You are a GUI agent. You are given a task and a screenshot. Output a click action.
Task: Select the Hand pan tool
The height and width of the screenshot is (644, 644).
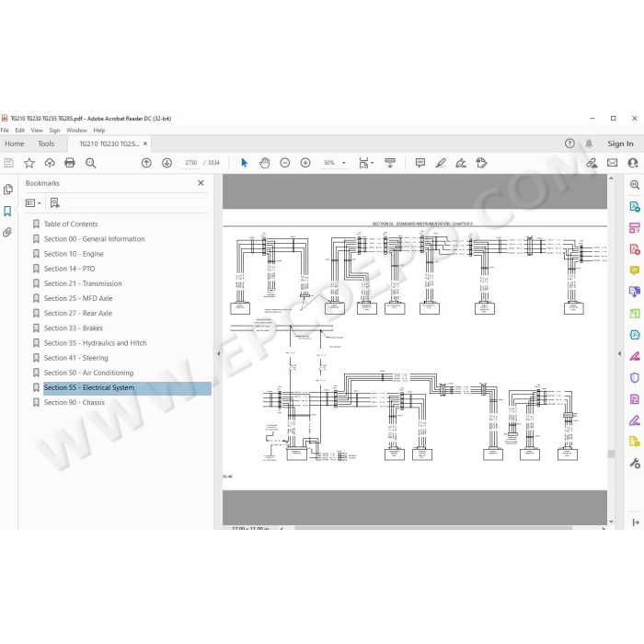pos(265,163)
